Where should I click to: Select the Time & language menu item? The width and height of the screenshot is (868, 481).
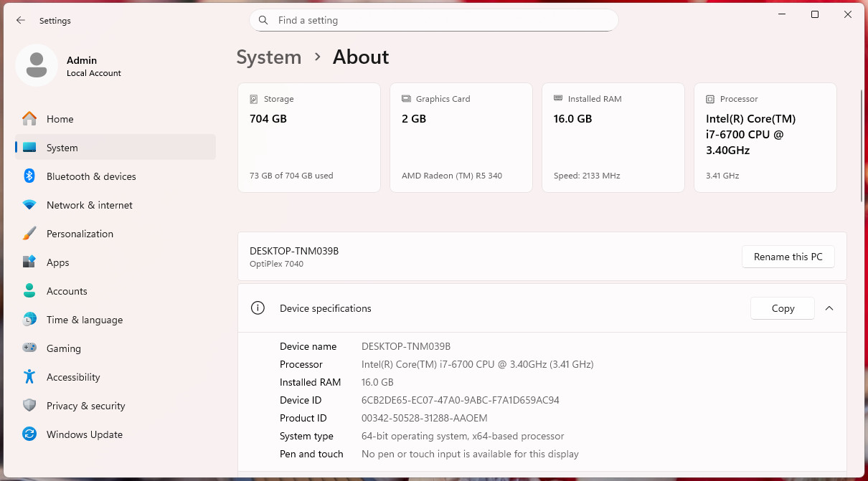(115, 320)
